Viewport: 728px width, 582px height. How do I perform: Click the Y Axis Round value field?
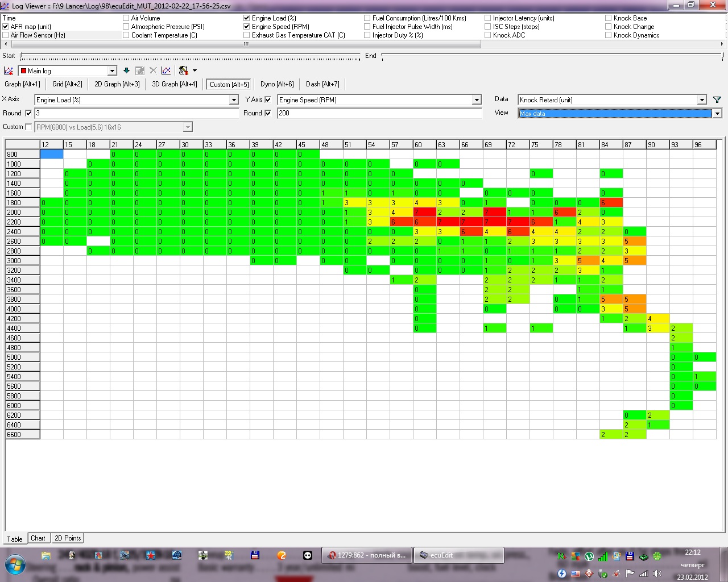coord(379,113)
